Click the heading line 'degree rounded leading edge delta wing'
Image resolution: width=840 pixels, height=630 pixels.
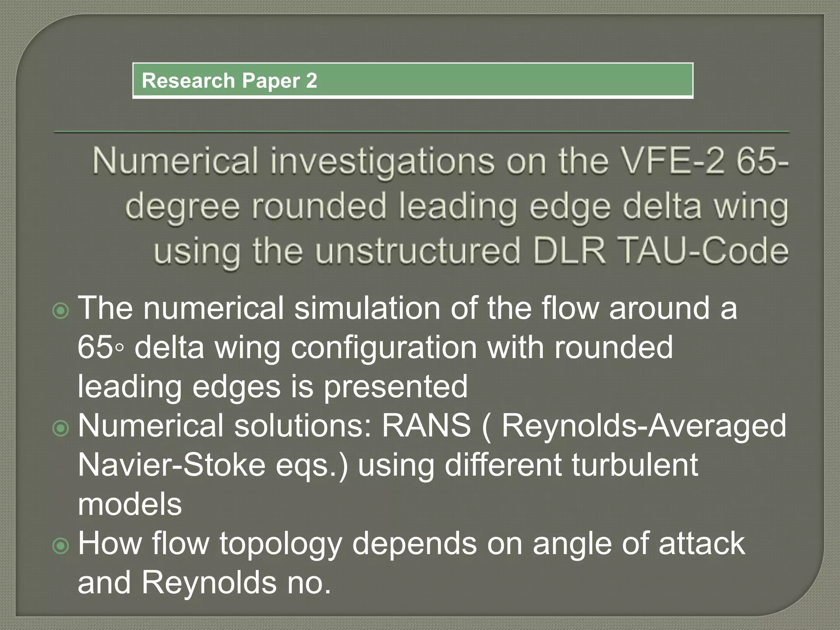[x=456, y=206]
